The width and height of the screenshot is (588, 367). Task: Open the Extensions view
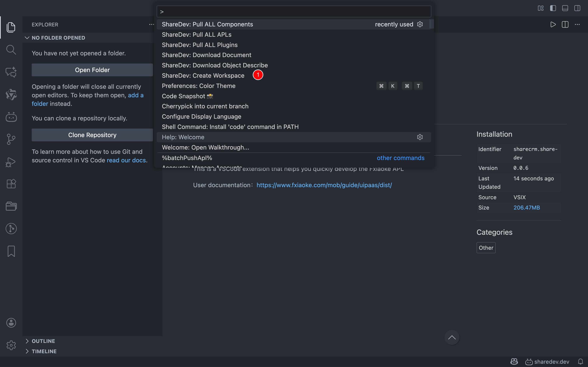click(11, 184)
